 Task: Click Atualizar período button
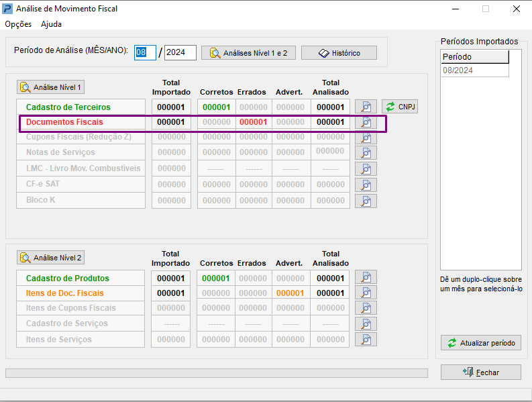(x=481, y=343)
